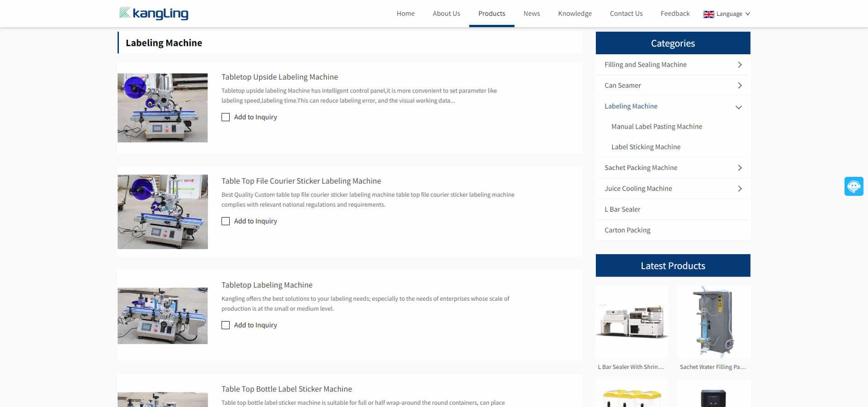
Task: Open Sachet Water Filling Pa... caption link
Action: click(713, 367)
